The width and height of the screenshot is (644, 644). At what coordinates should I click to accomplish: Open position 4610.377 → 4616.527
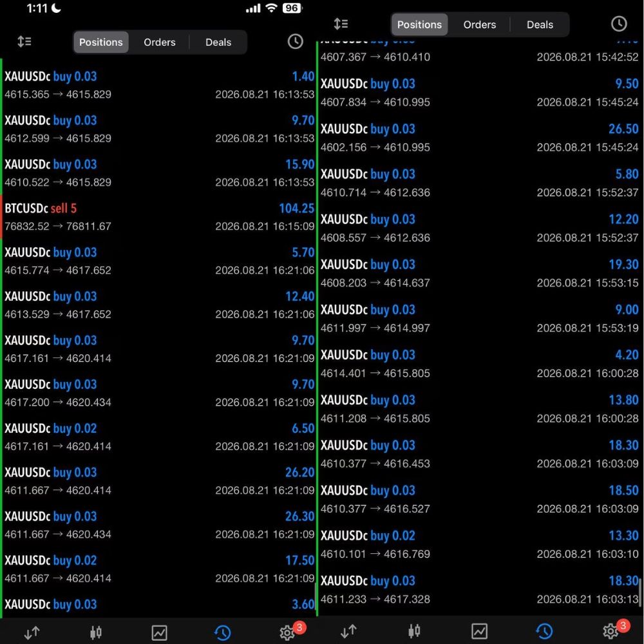(480, 499)
